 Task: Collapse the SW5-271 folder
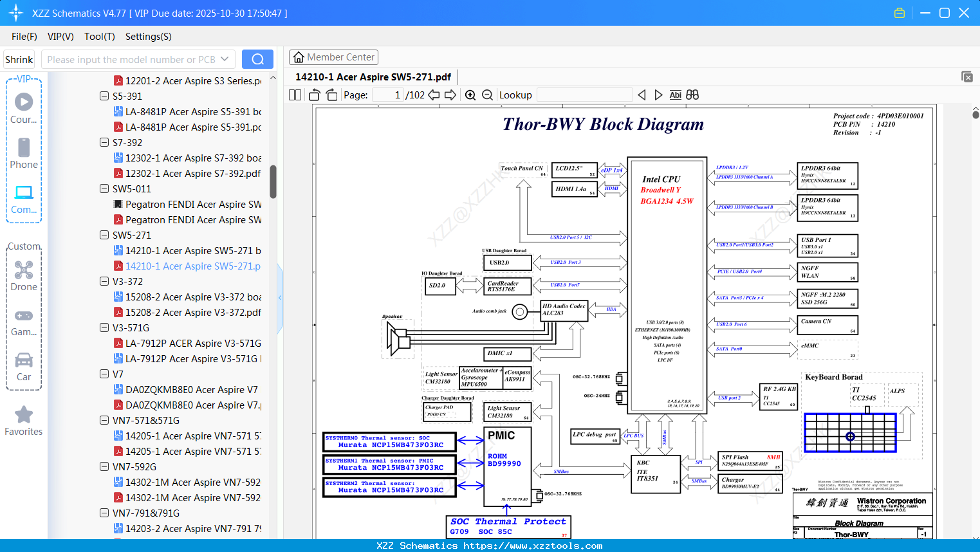coord(104,235)
